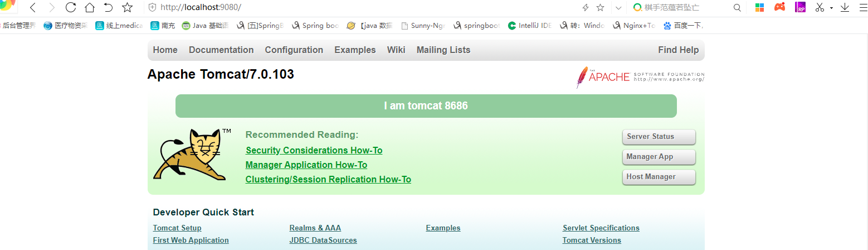
Task: Open Examples in Tomcat navigation bar
Action: pos(355,50)
